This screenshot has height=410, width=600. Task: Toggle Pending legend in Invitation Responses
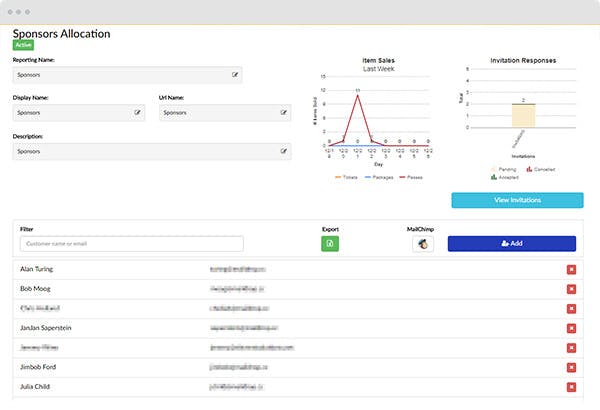click(x=503, y=169)
